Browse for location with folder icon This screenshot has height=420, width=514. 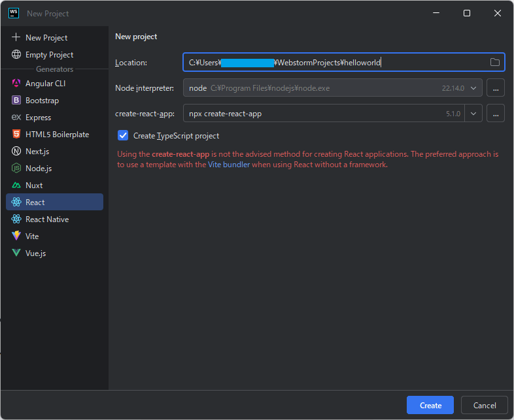494,62
